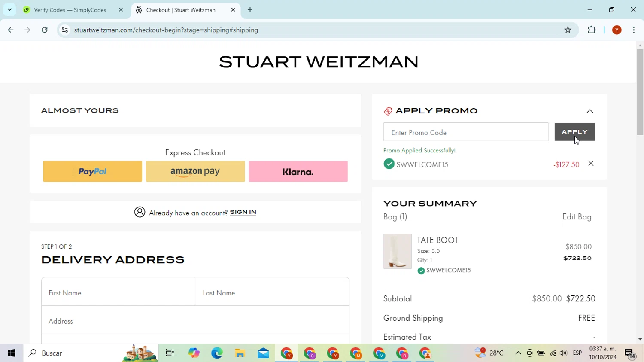
Task: Open File Explorer from the taskbar
Action: pyautogui.click(x=240, y=353)
